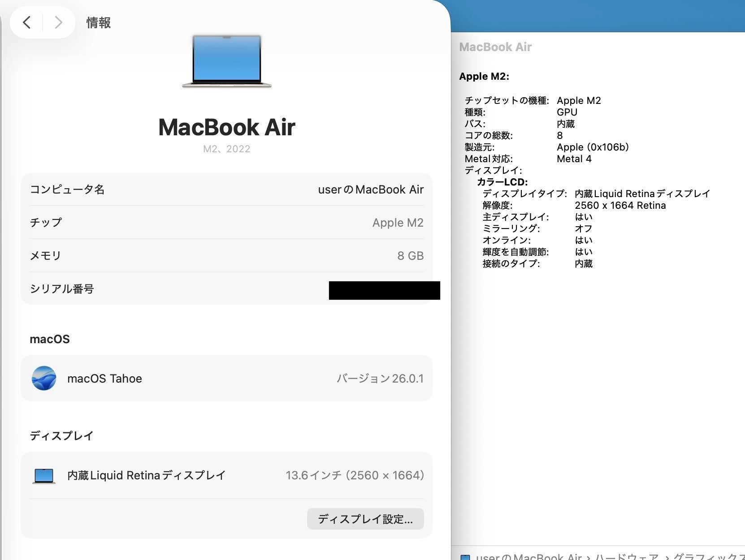This screenshot has height=560, width=745.
Task: Click the macOS Tahoe logo icon
Action: 44,378
